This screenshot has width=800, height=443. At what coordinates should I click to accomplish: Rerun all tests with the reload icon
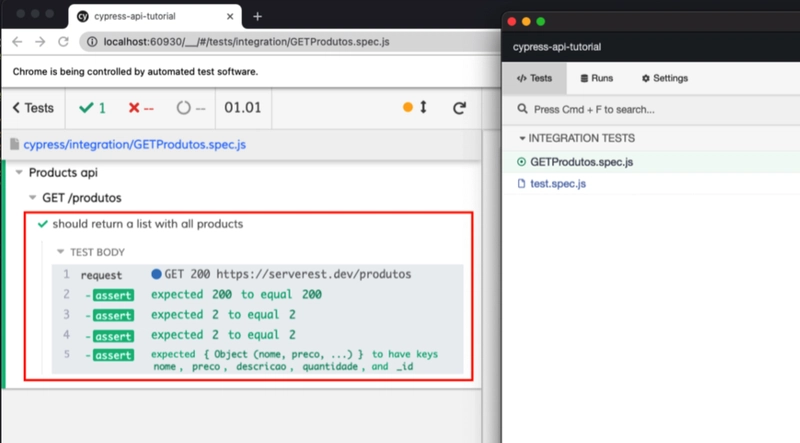[459, 108]
